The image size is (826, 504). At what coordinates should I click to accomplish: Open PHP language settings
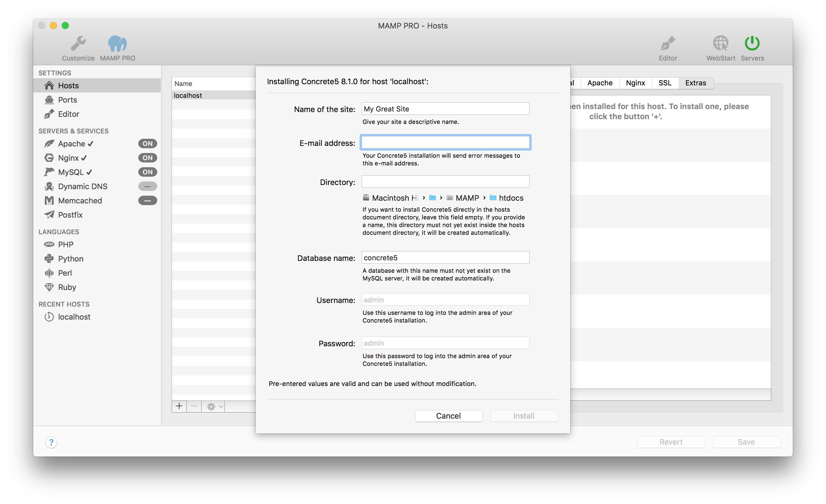[59, 245]
